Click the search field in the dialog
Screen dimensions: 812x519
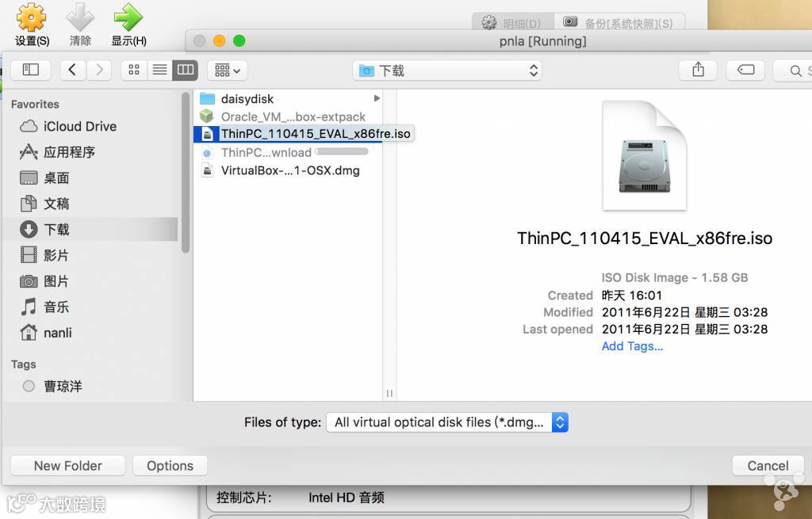tap(793, 71)
